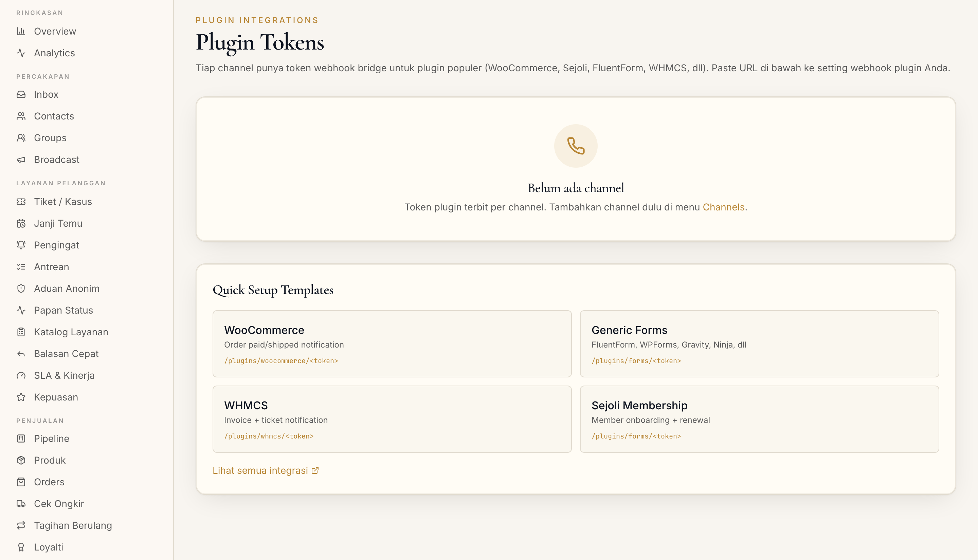The image size is (978, 560).
Task: Click the Produk box icon
Action: [x=21, y=460]
